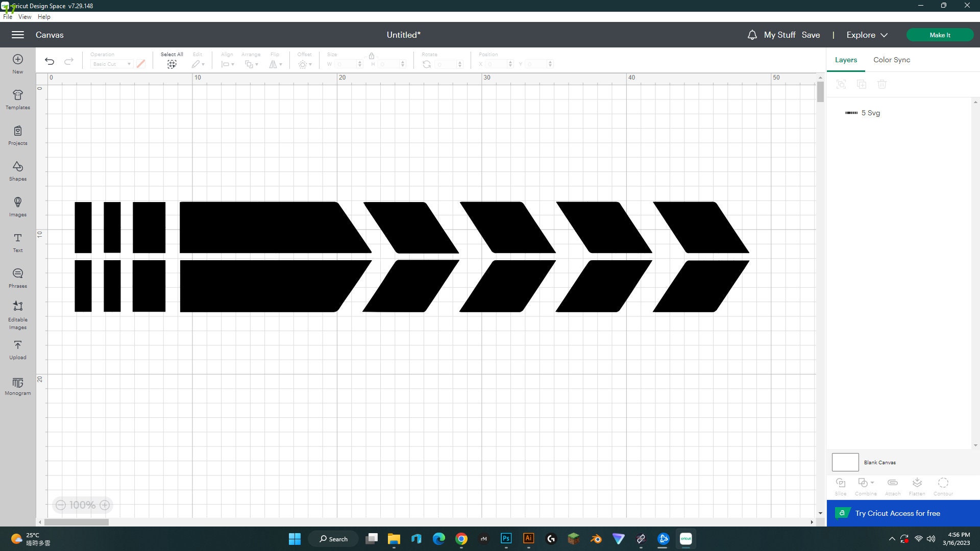The width and height of the screenshot is (980, 551).
Task: Switch to the Color Sync tab
Action: coord(891,60)
